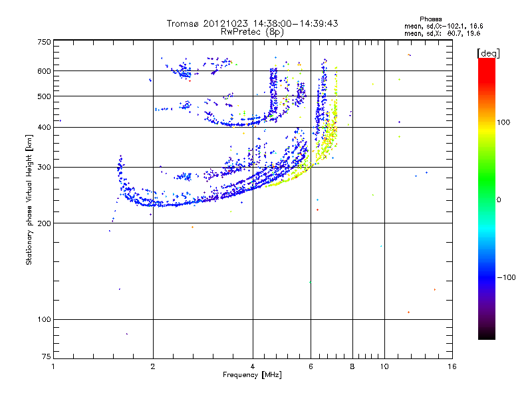Click the y-axis tick label '500'
This screenshot has height=399, width=532.
pos(44,96)
